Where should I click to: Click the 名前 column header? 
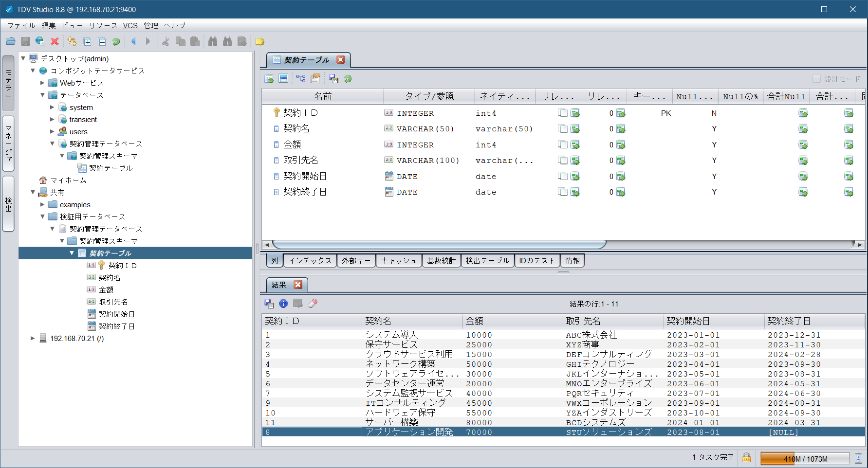323,96
